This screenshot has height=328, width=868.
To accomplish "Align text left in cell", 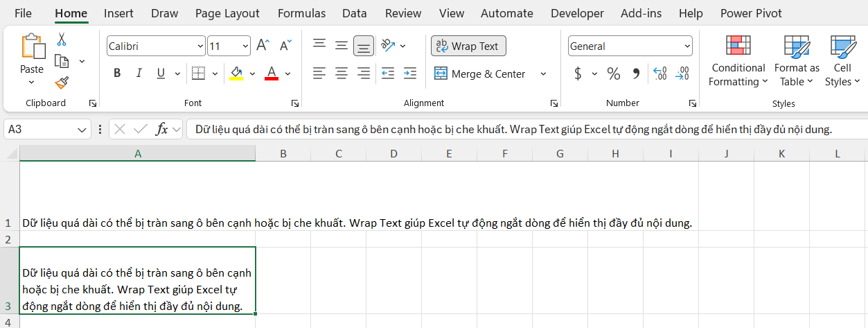I will pyautogui.click(x=319, y=74).
